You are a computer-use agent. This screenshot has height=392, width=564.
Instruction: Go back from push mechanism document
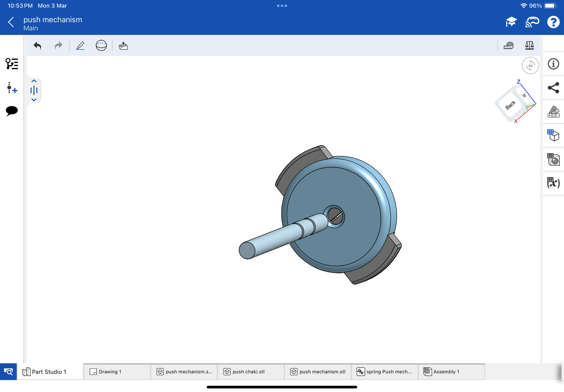[11, 22]
